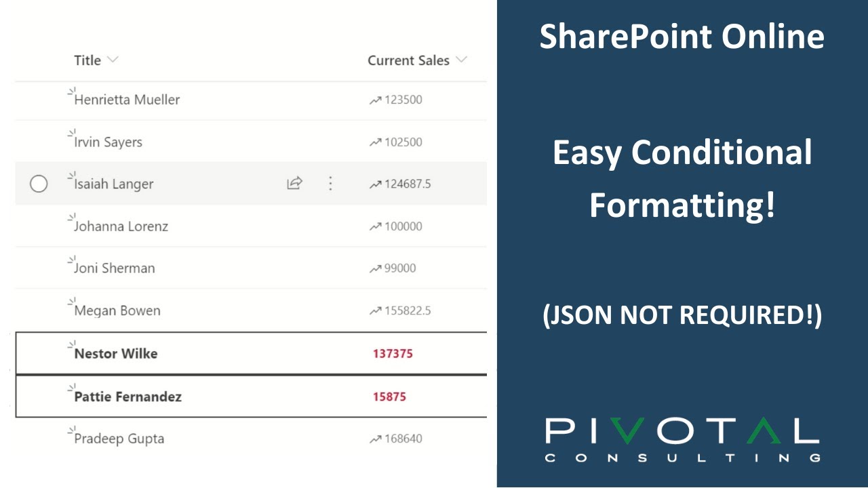This screenshot has width=868, height=488.
Task: Click the Title column header
Action: pos(87,60)
